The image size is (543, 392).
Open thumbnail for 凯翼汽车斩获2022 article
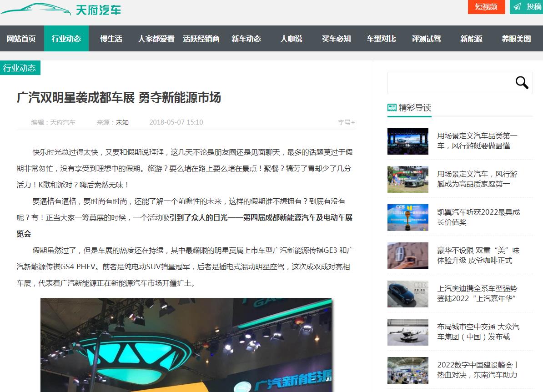click(x=408, y=217)
